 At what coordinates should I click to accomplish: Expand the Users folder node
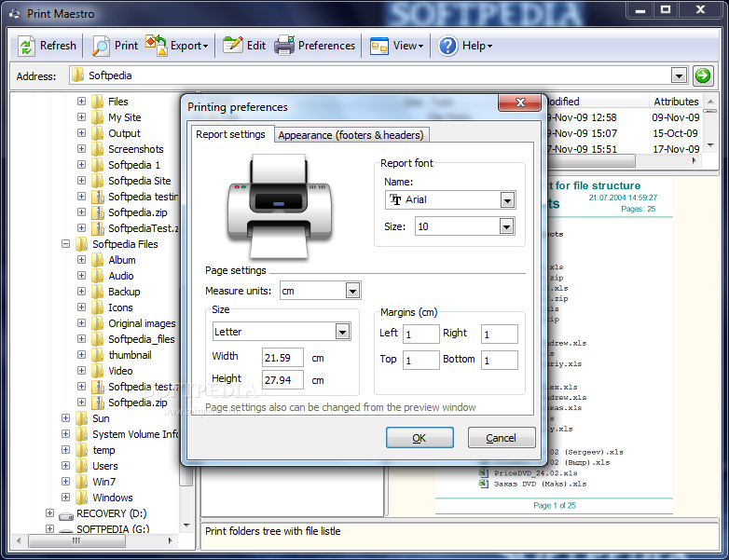pyautogui.click(x=65, y=466)
